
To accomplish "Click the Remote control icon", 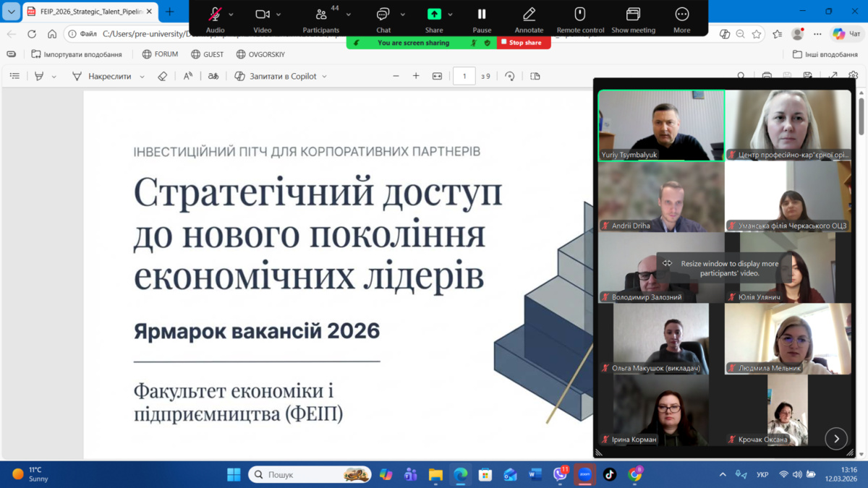I will [x=580, y=14].
